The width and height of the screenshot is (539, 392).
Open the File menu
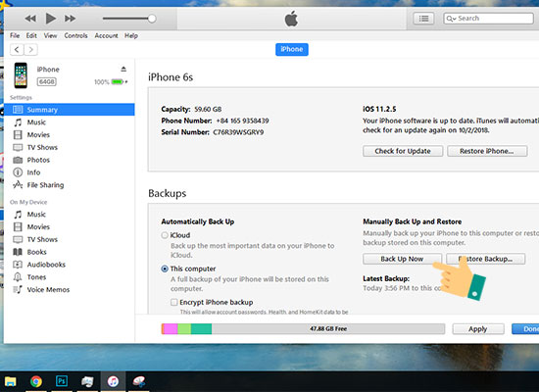point(15,35)
